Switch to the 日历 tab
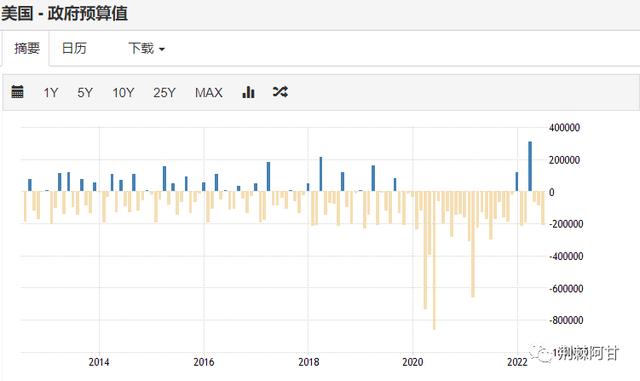The height and width of the screenshot is (381, 640). (x=74, y=48)
